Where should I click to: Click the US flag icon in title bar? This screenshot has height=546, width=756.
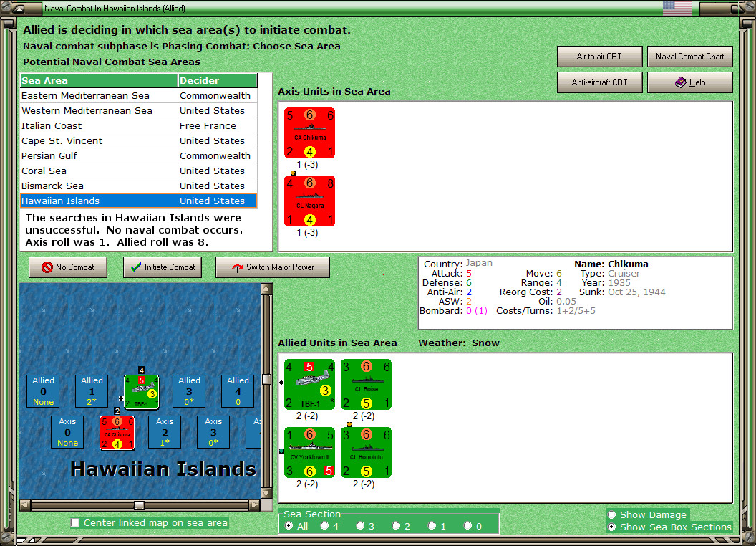coord(677,8)
